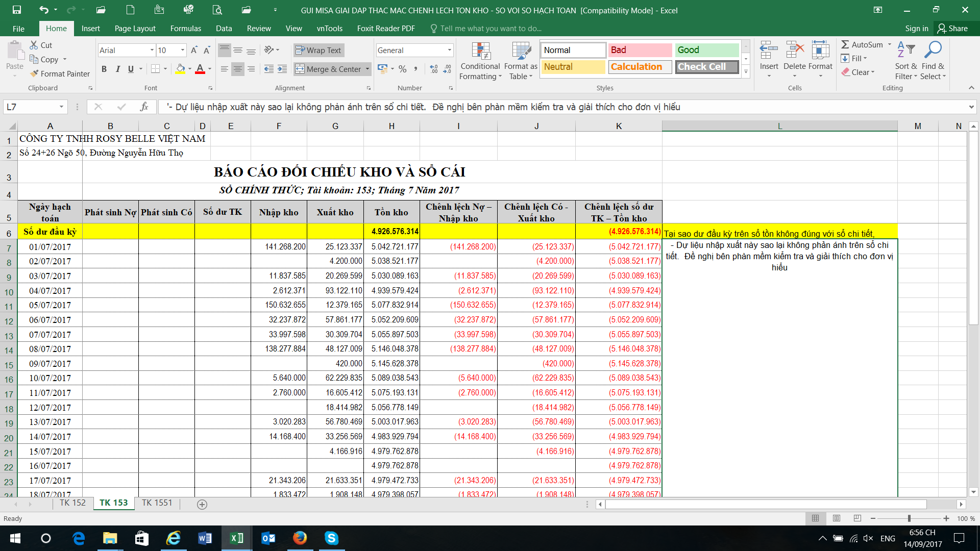Apply the yellow fill color bucket
Image resolution: width=980 pixels, height=551 pixels.
180,69
